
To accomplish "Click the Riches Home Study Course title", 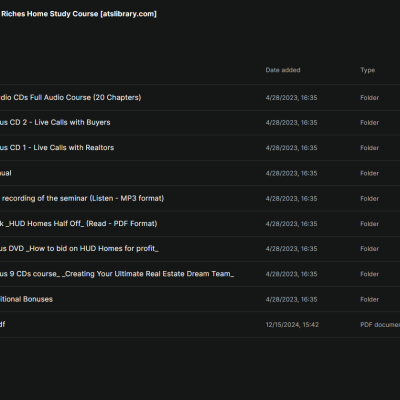I will [x=79, y=14].
